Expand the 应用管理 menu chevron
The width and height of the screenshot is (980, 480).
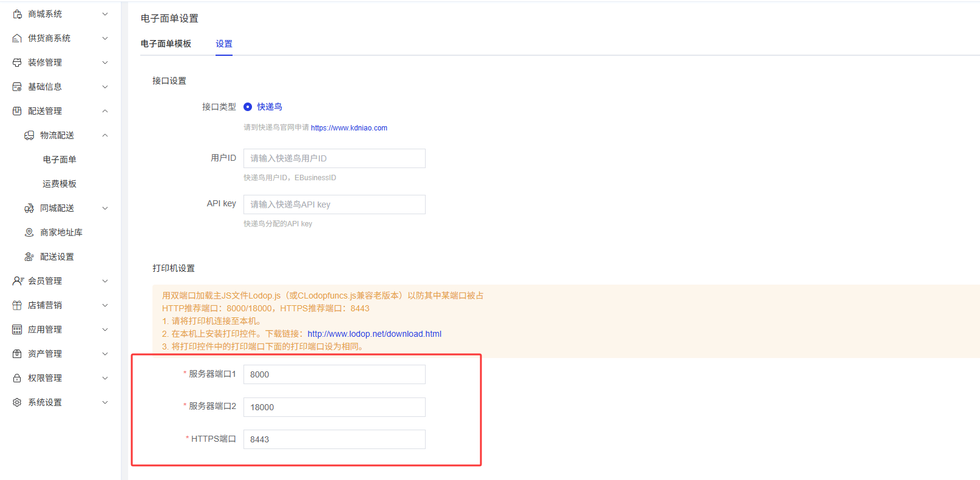point(105,330)
